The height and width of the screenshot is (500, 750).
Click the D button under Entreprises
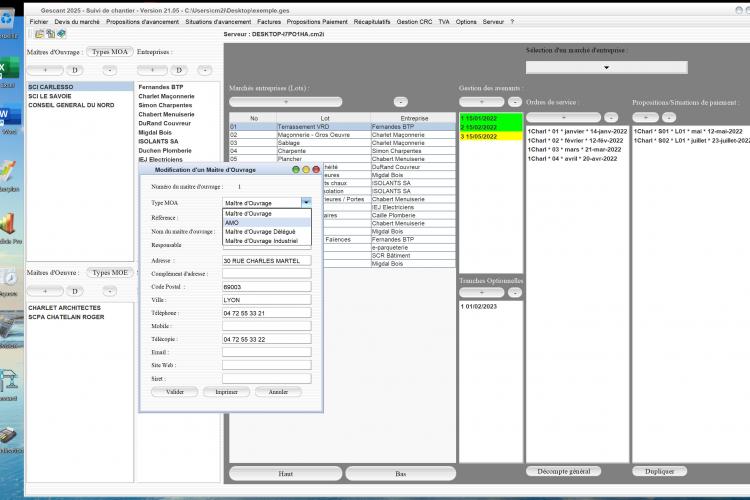pos(179,70)
